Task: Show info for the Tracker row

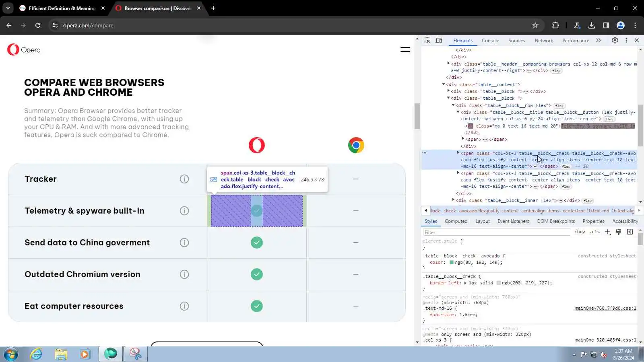Action: click(x=184, y=179)
